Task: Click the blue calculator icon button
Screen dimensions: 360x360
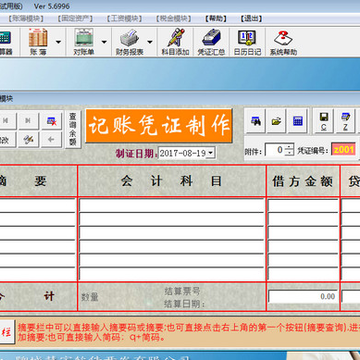Action: 297,121
